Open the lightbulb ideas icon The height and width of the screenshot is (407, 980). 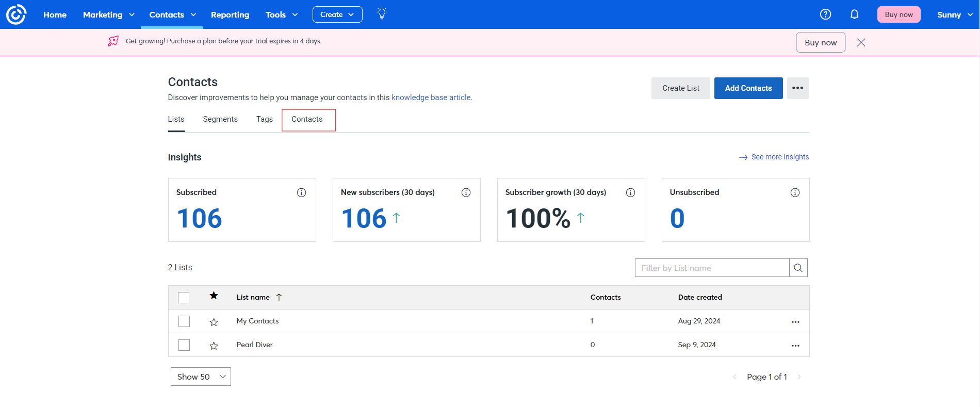[382, 14]
